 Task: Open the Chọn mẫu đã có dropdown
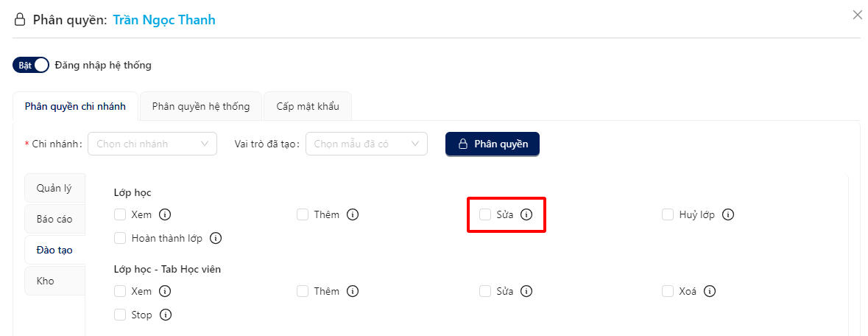tap(367, 144)
